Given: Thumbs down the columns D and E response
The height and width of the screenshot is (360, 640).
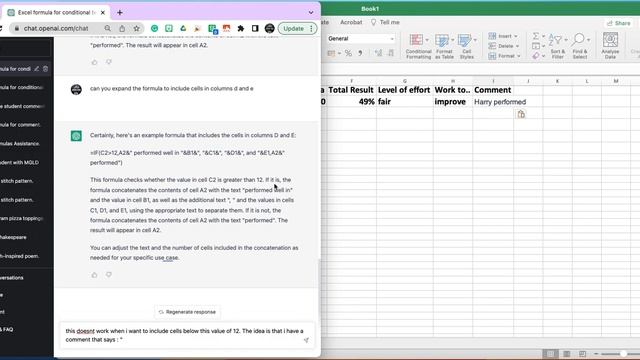Looking at the screenshot, I should tap(109, 275).
